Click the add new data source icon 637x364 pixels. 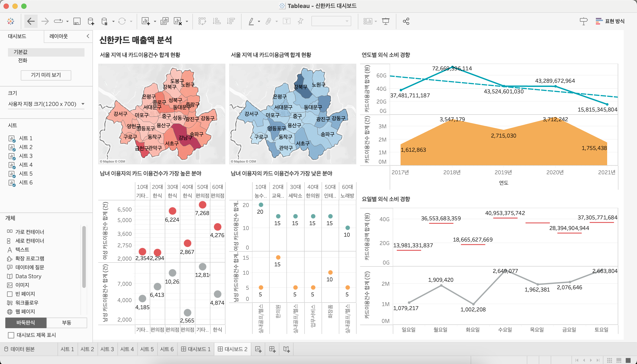(91, 21)
